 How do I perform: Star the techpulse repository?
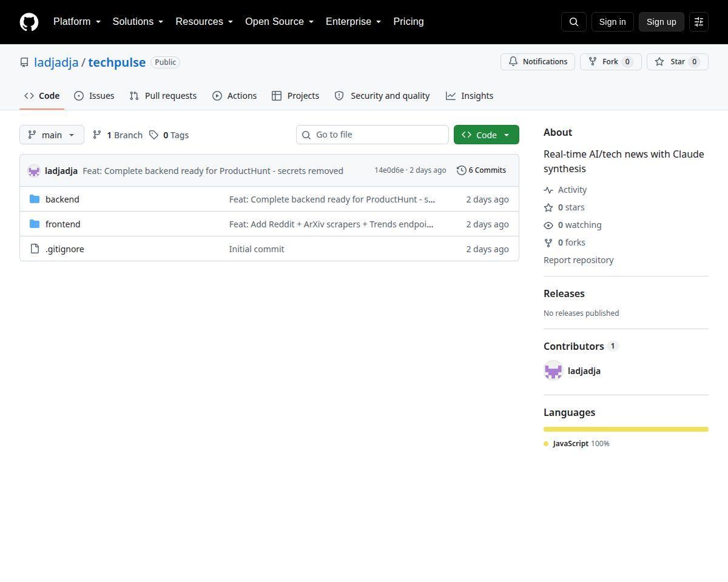(x=678, y=62)
